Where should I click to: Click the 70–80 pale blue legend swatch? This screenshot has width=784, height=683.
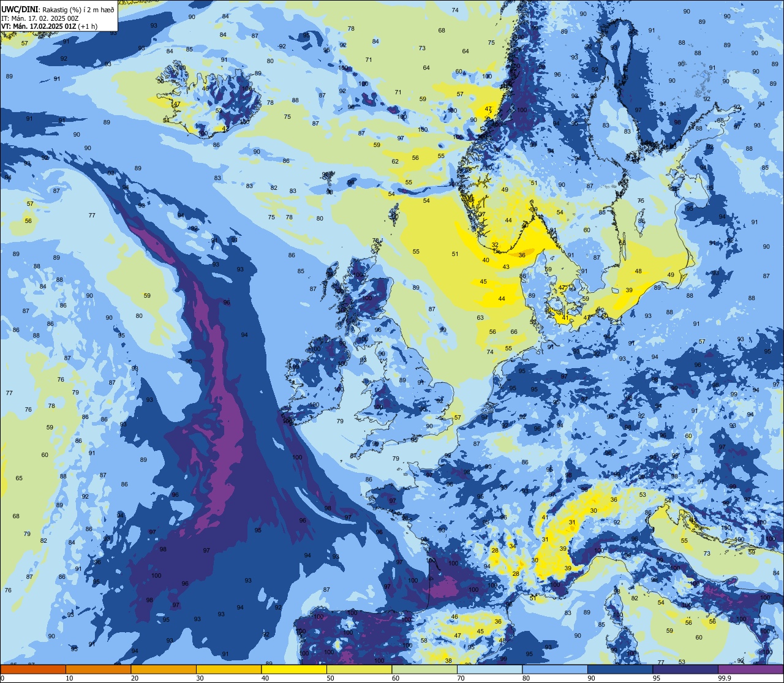click(x=489, y=669)
